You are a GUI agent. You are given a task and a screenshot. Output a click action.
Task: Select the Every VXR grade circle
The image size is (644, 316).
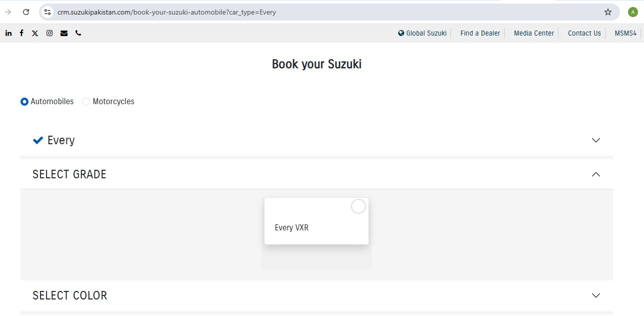(x=358, y=206)
